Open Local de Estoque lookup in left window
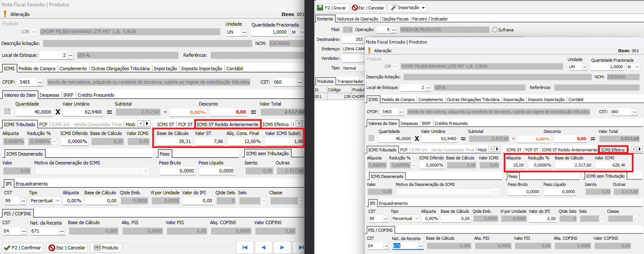This screenshot has height=254, width=644. [x=70, y=55]
